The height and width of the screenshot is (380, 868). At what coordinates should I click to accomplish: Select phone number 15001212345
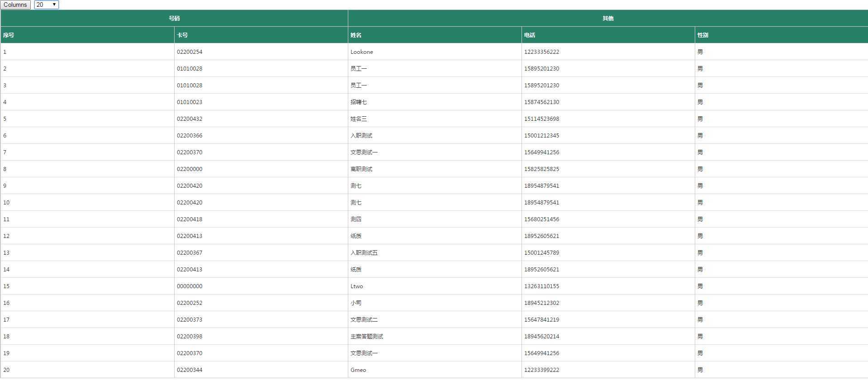point(541,136)
